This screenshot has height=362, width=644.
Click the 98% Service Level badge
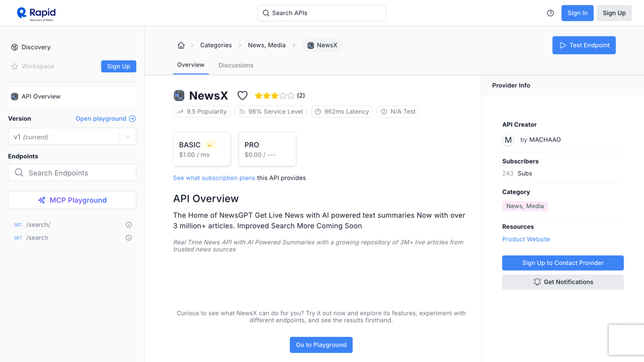[x=271, y=112]
